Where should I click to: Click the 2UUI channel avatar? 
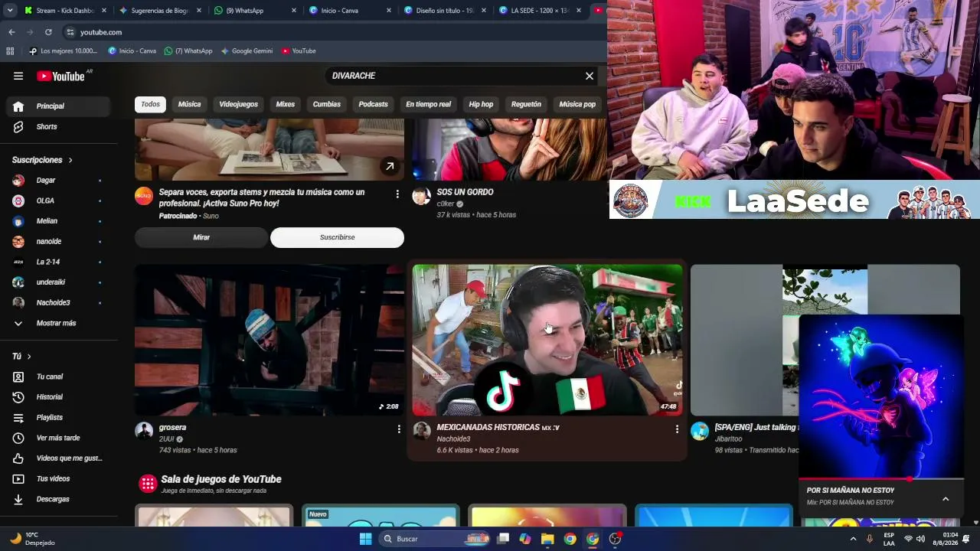pos(144,431)
